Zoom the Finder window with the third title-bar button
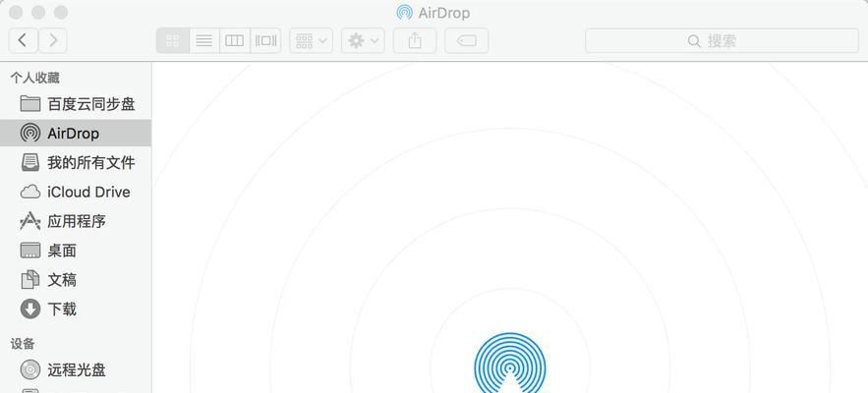Image resolution: width=868 pixels, height=393 pixels. point(60,12)
